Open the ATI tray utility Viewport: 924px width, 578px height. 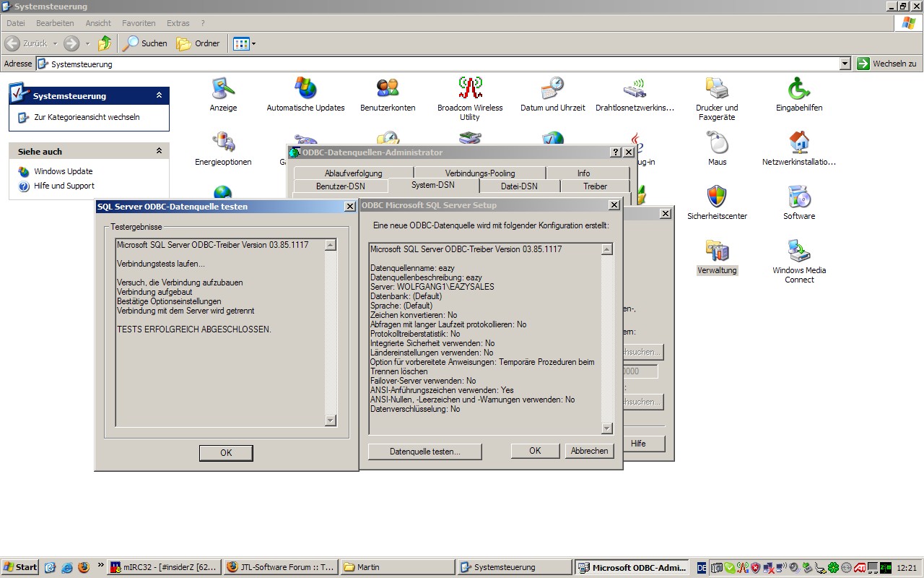pos(860,568)
